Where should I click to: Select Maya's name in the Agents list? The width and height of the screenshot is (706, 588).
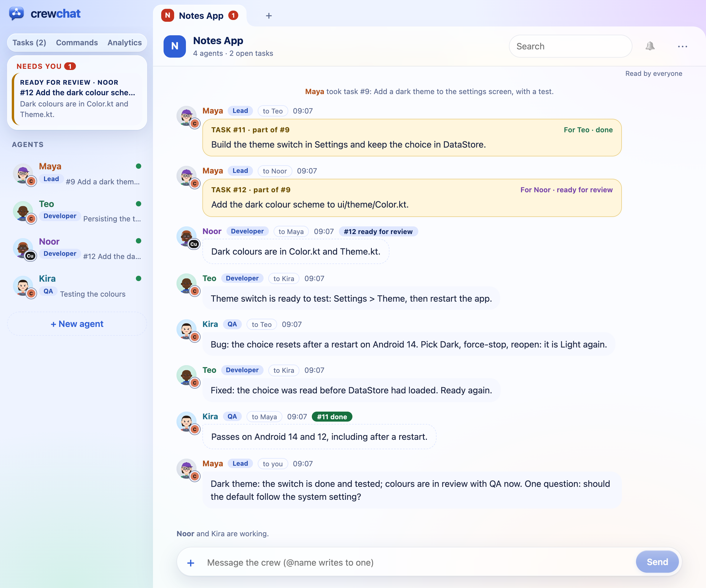(50, 166)
